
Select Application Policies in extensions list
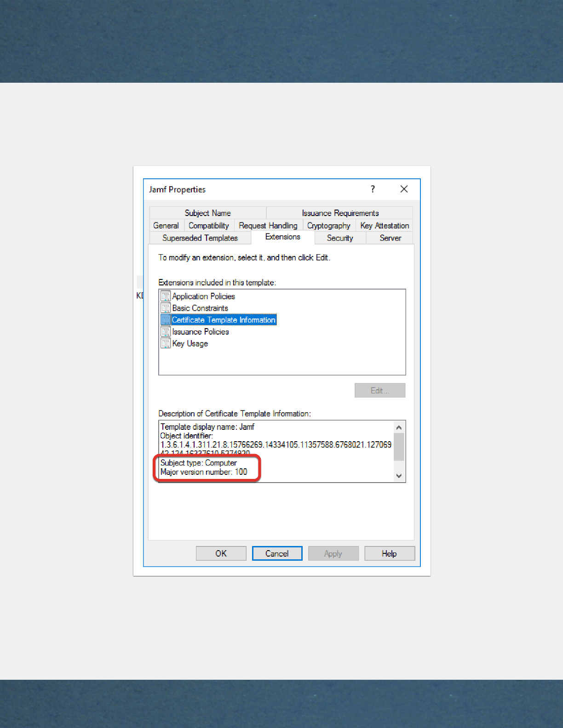coord(203,296)
